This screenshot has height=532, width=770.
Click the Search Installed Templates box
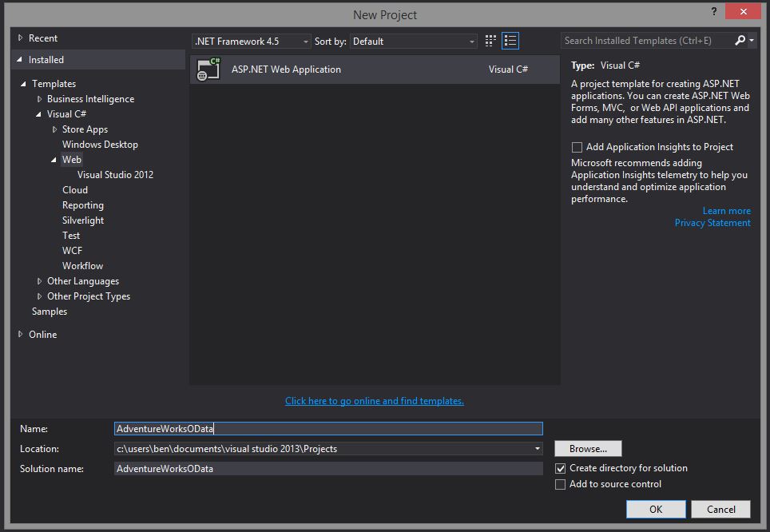coord(647,40)
